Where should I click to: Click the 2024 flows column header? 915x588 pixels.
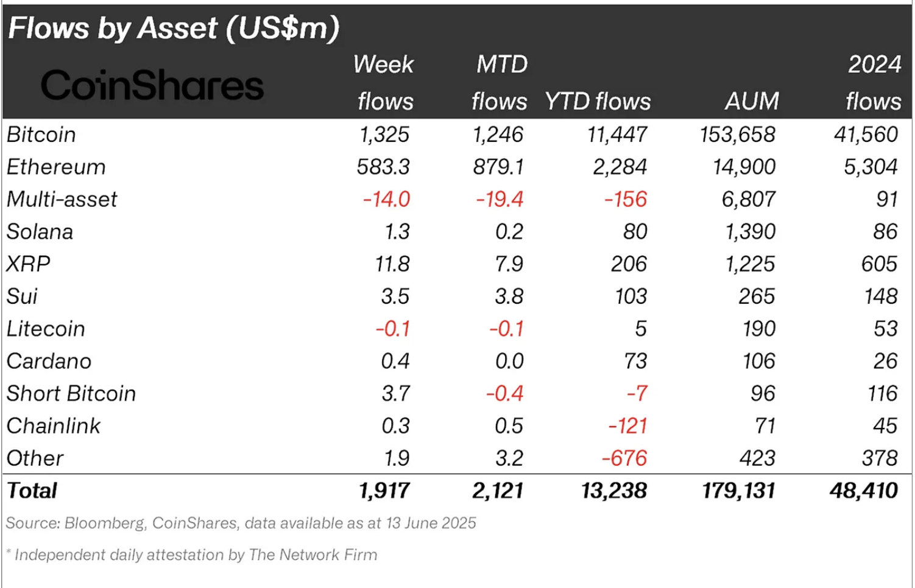874,83
